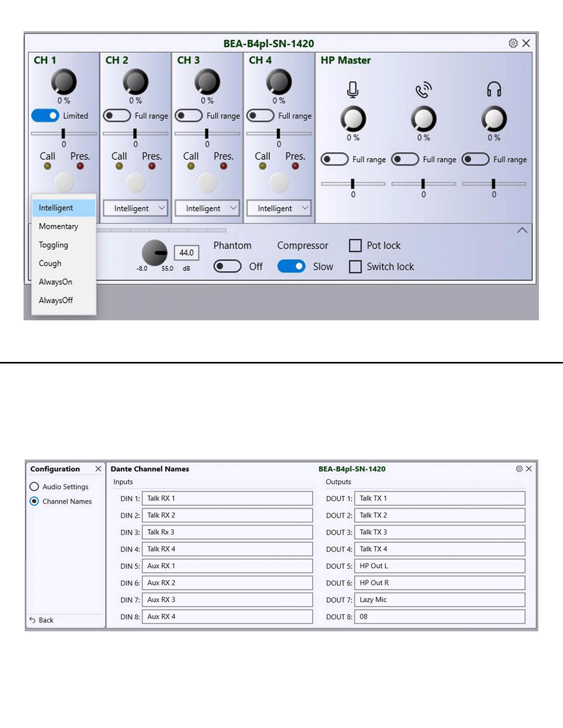The height and width of the screenshot is (728, 563).
Task: Choose Intelligent from the CH 1 mode list
Action: [63, 208]
